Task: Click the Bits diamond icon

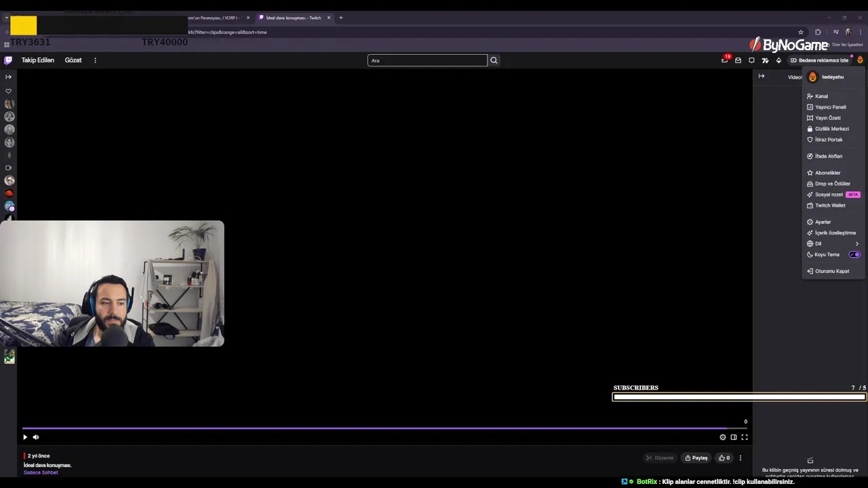Action: [778, 60]
